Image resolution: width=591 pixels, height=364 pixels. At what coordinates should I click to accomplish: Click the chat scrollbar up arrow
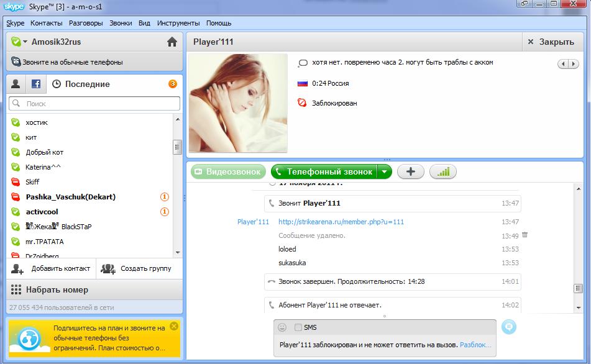coord(579,188)
